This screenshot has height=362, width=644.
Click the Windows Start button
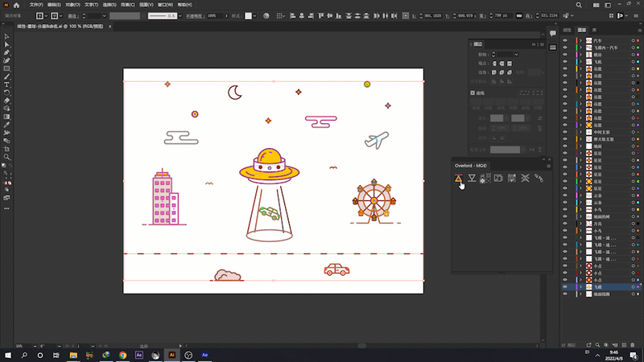pos(8,355)
